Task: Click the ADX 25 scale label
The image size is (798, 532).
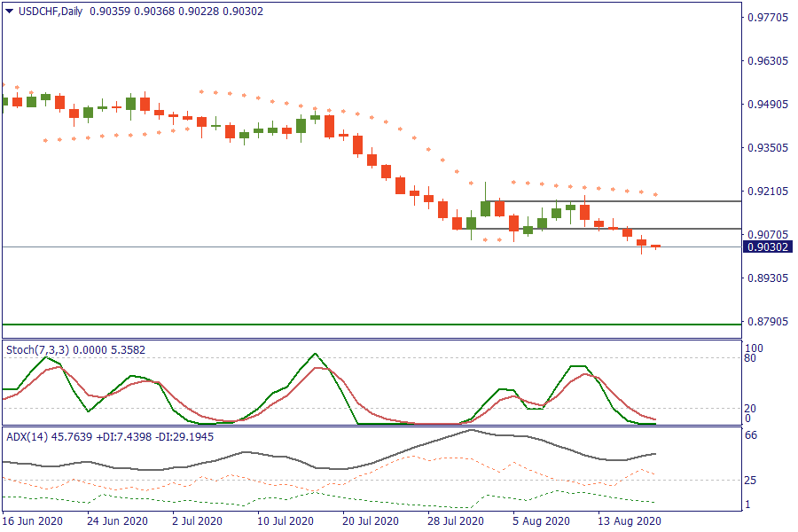Action: tap(751, 480)
